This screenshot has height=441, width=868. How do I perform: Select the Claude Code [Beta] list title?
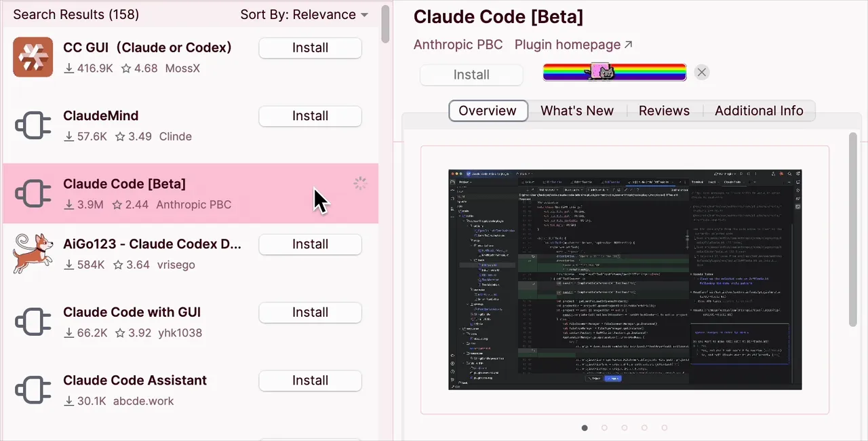(124, 184)
